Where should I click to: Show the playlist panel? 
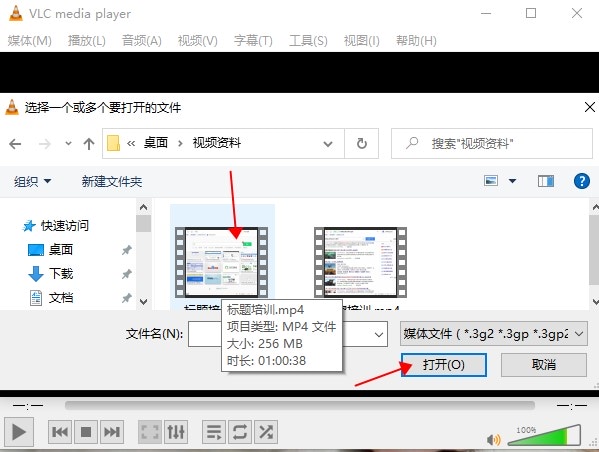214,432
